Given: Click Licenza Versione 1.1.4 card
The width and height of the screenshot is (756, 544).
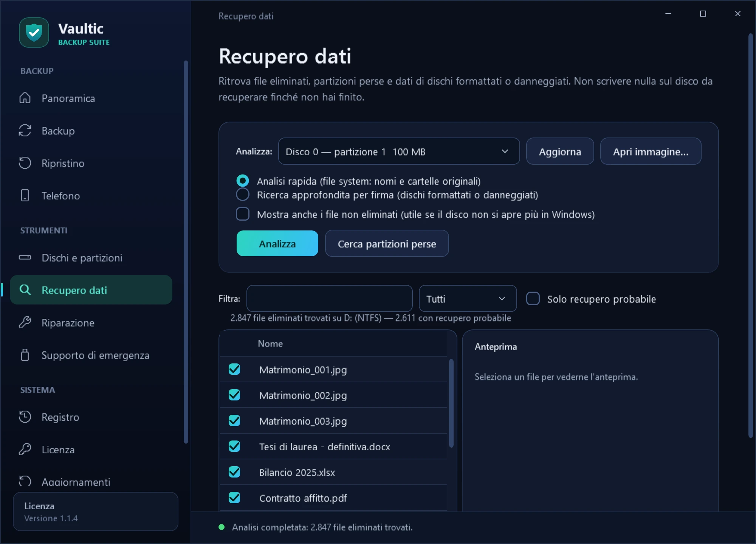Looking at the screenshot, I should click(95, 512).
